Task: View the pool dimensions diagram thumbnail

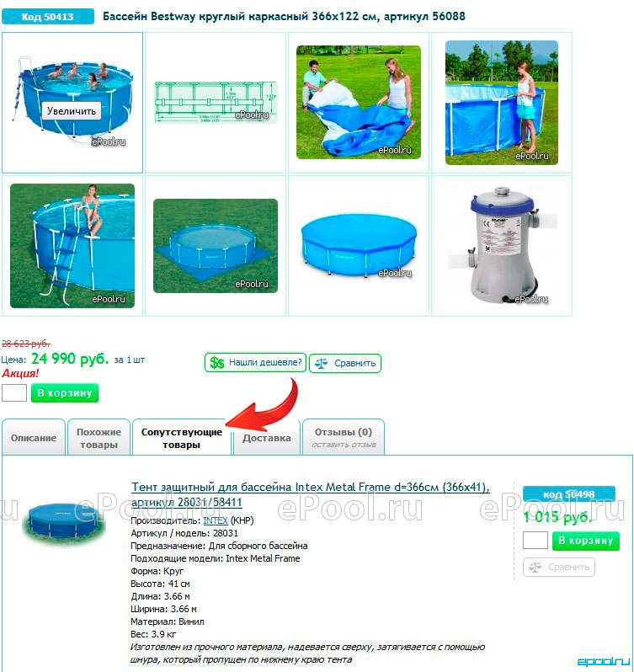Action: tap(216, 103)
